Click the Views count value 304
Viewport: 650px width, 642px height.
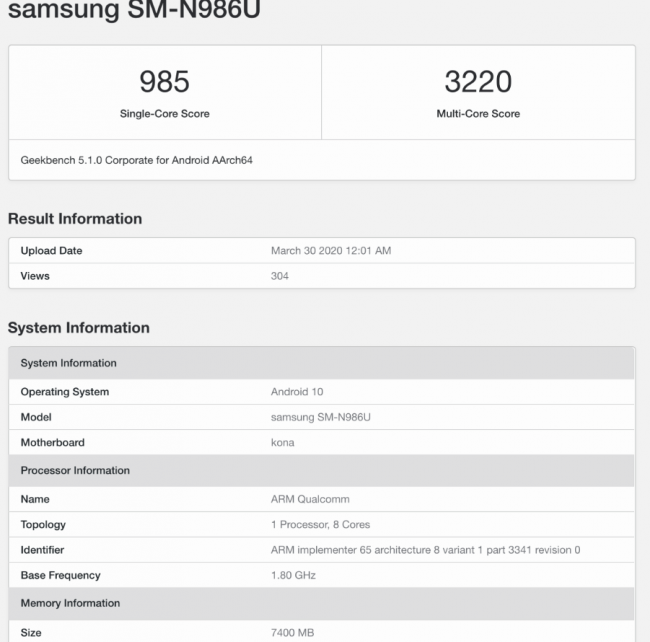coord(280,276)
